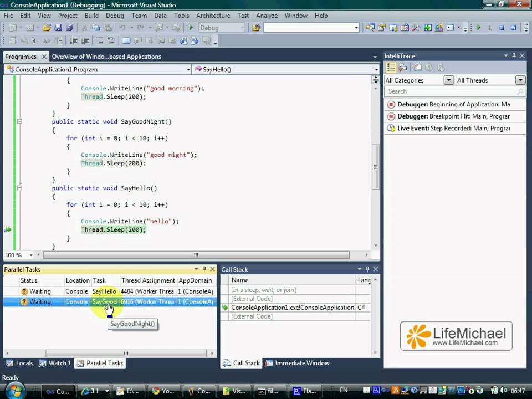532x399 pixels.
Task: Click IntelliTrace search magnifier icon
Action: pos(520,91)
